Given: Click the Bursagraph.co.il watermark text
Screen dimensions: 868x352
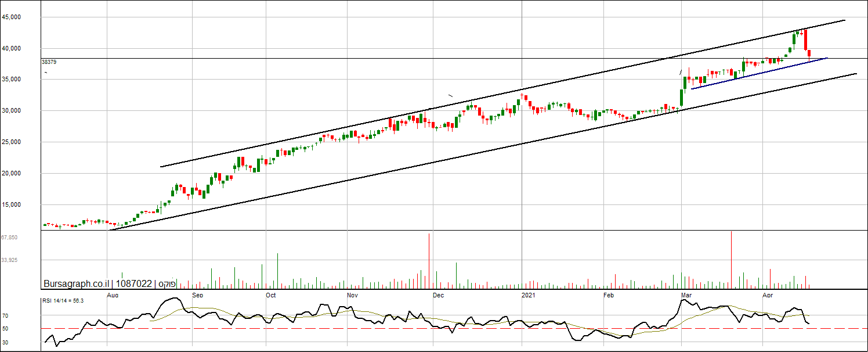Looking at the screenshot, I should [76, 284].
